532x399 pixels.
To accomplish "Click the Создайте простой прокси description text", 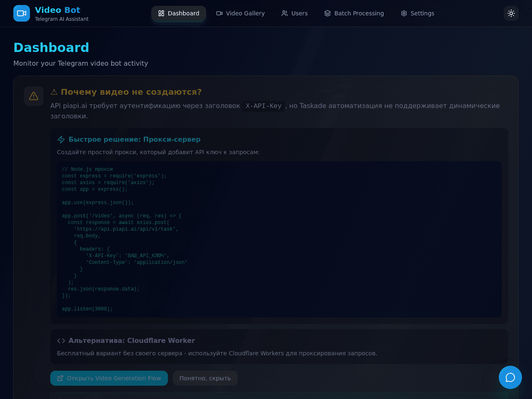I will pyautogui.click(x=158, y=152).
